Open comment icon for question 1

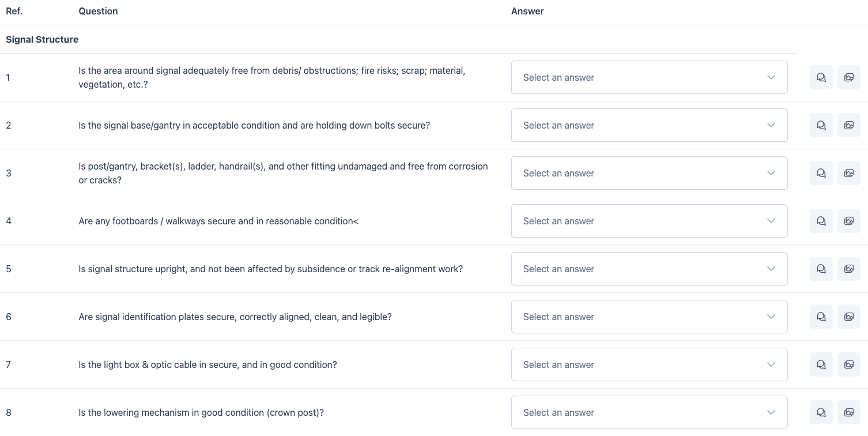[821, 77]
